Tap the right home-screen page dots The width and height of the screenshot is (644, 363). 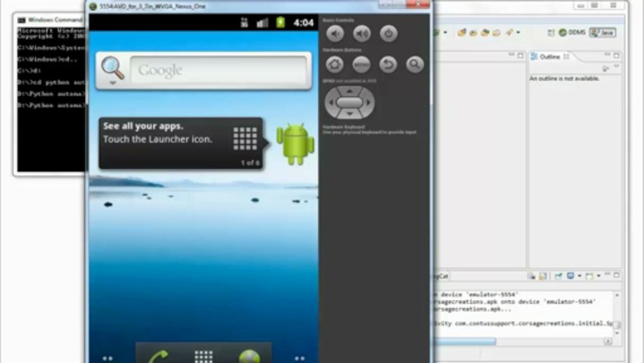tap(300, 358)
